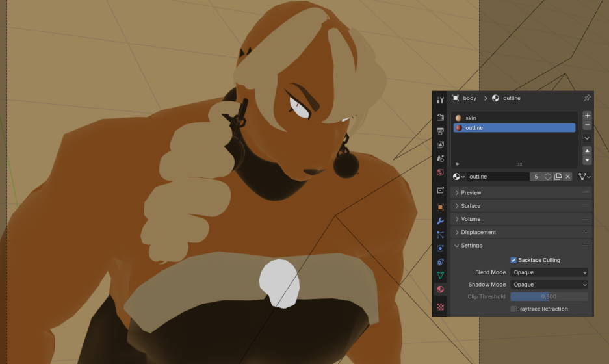Duplicate the outline material with new-copy icon
This screenshot has width=609, height=364.
pos(558,176)
